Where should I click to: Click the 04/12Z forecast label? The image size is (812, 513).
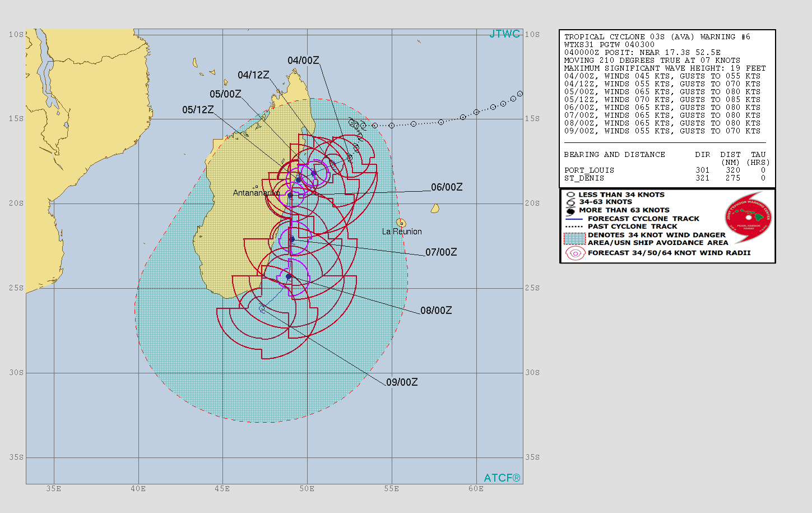(x=253, y=75)
